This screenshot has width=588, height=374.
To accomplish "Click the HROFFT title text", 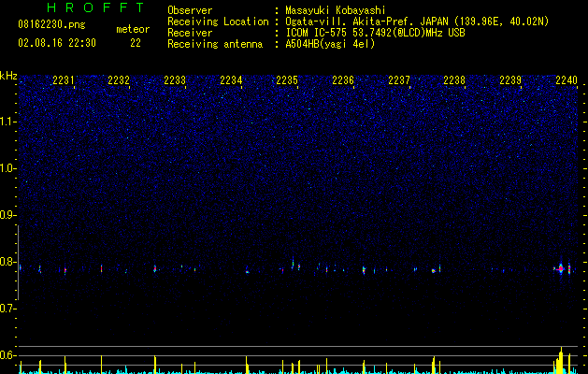I will click(96, 7).
